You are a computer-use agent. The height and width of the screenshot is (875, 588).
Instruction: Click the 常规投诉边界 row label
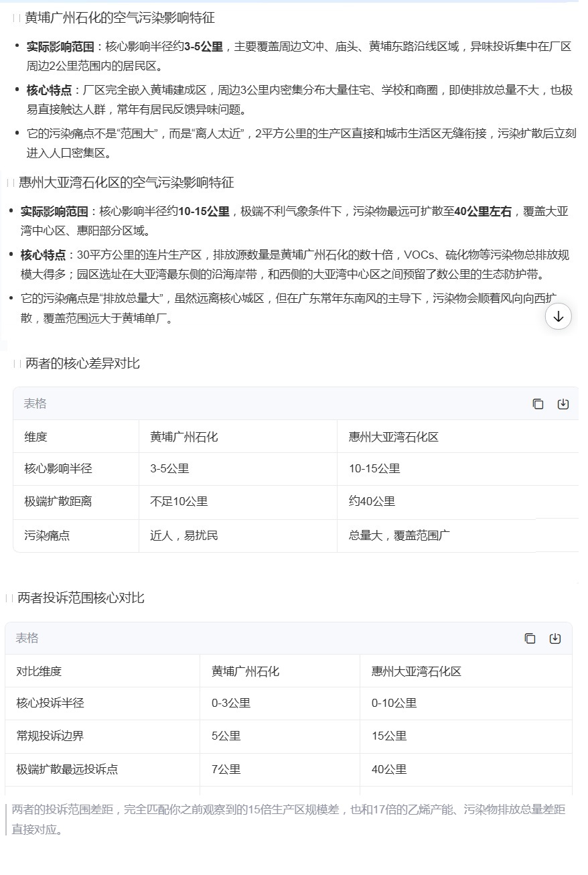[x=50, y=736]
